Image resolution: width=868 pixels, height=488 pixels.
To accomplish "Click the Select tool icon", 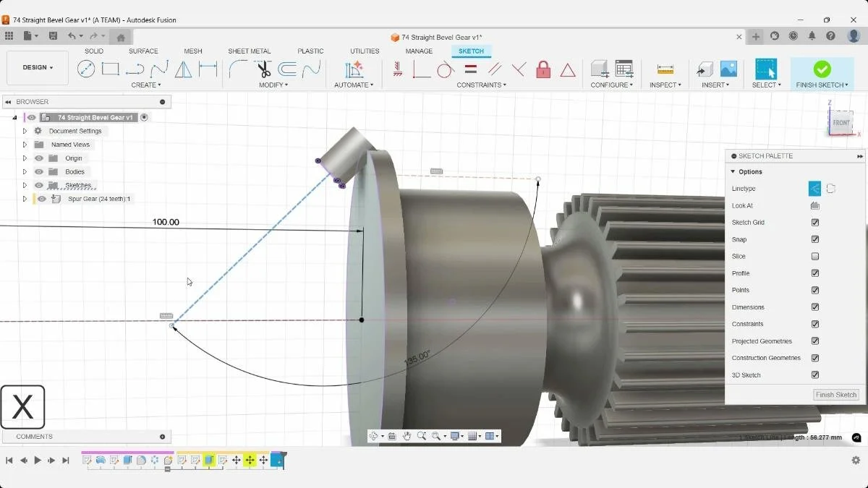I will pos(765,69).
